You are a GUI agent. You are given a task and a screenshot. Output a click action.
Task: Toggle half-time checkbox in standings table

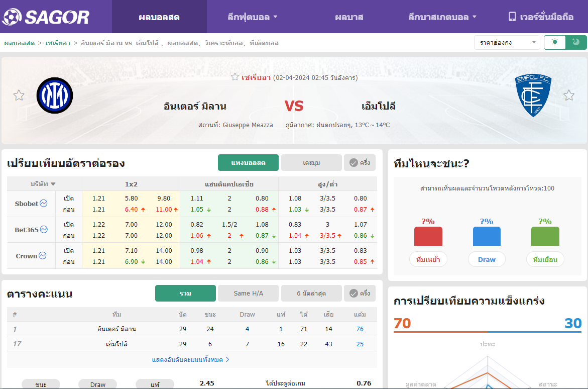click(x=360, y=293)
